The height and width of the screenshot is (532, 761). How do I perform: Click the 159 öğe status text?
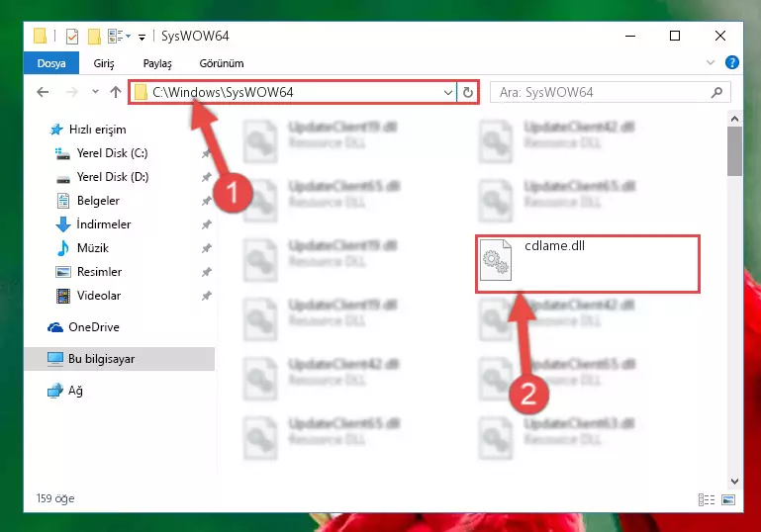55,498
